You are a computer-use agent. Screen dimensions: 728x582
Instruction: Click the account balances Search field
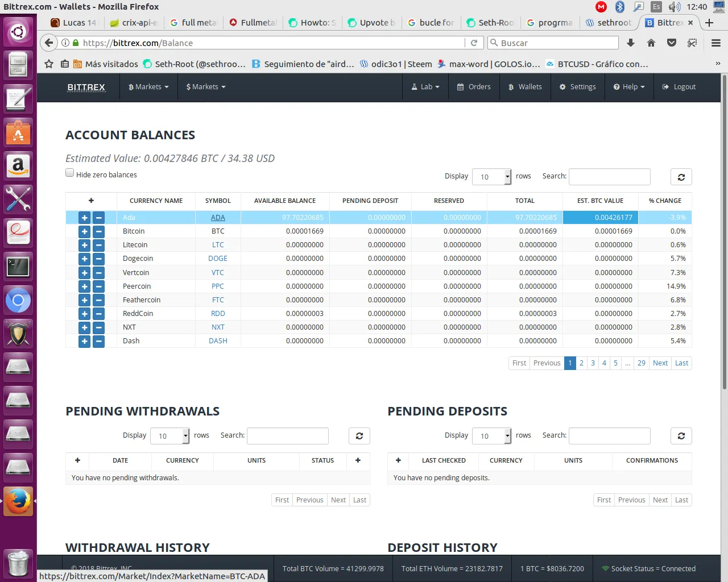[x=610, y=177]
